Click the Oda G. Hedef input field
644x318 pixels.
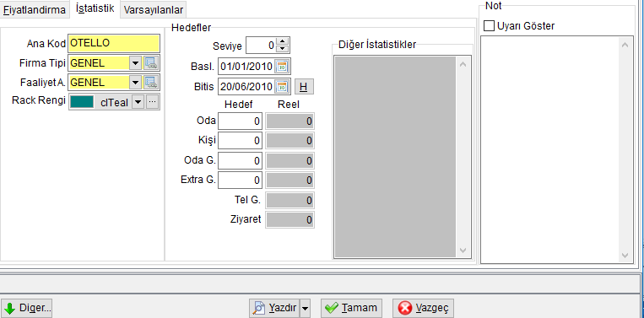pos(240,160)
